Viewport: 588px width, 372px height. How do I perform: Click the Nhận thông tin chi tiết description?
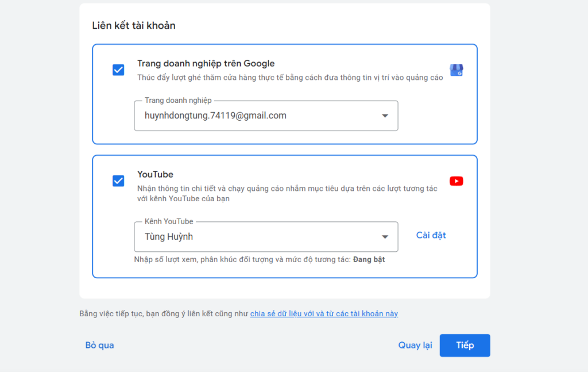[x=287, y=194]
